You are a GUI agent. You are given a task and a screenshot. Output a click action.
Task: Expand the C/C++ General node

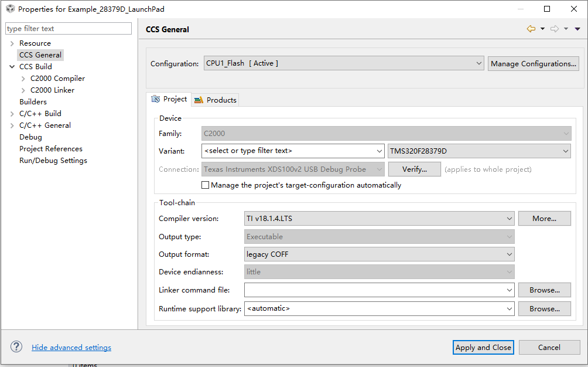pos(12,125)
